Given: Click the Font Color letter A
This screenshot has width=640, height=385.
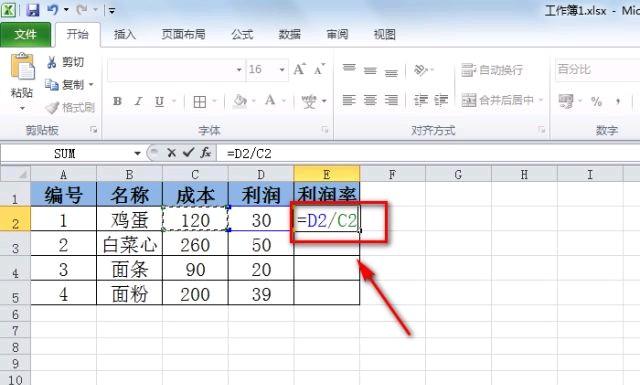Looking at the screenshot, I should tap(270, 100).
